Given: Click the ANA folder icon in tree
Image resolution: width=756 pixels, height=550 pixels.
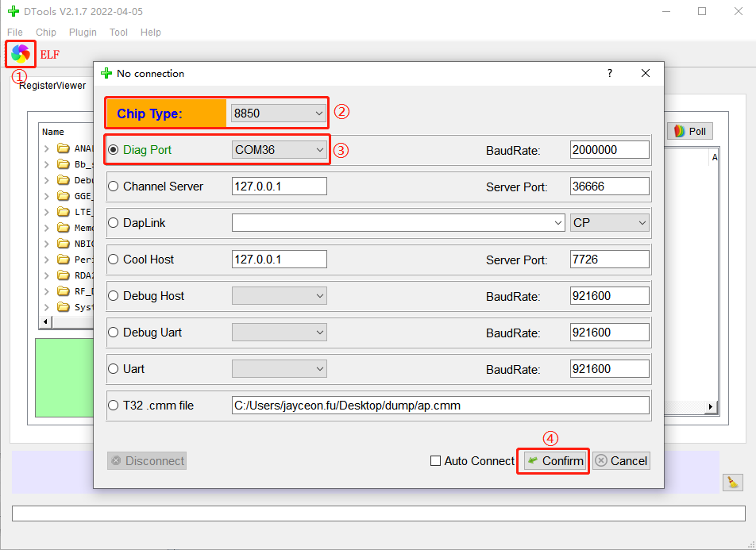Looking at the screenshot, I should tap(63, 148).
